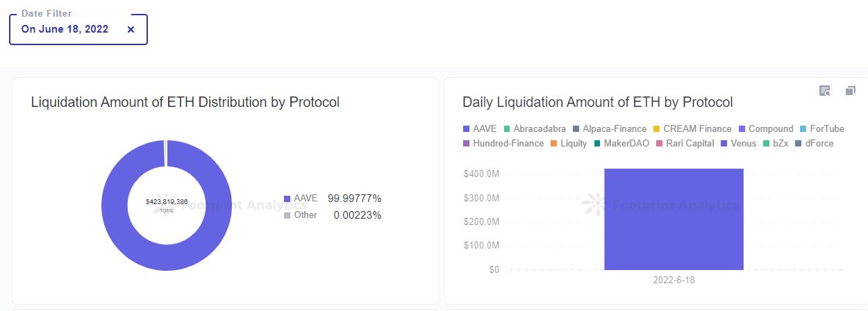Viewport: 868px width, 311px height.
Task: Hide CREAM Finance series
Action: pos(692,129)
